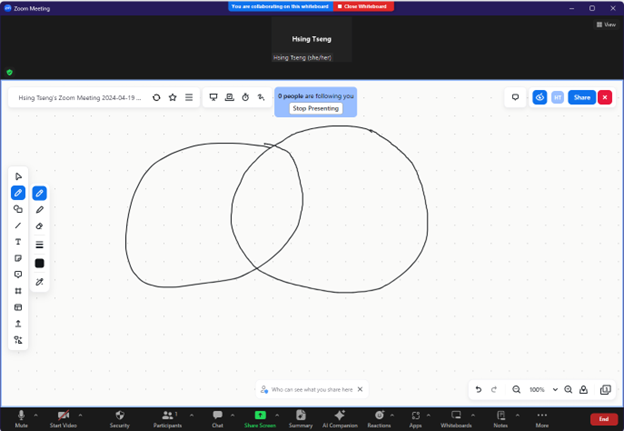Toggle the smart recognition pen option
Viewport: 624px width, 431px height.
(39, 282)
